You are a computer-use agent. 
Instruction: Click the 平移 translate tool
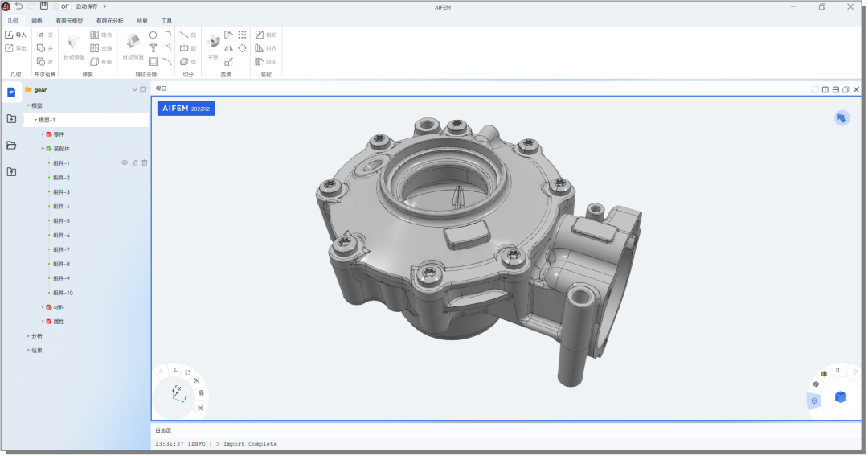tap(213, 47)
